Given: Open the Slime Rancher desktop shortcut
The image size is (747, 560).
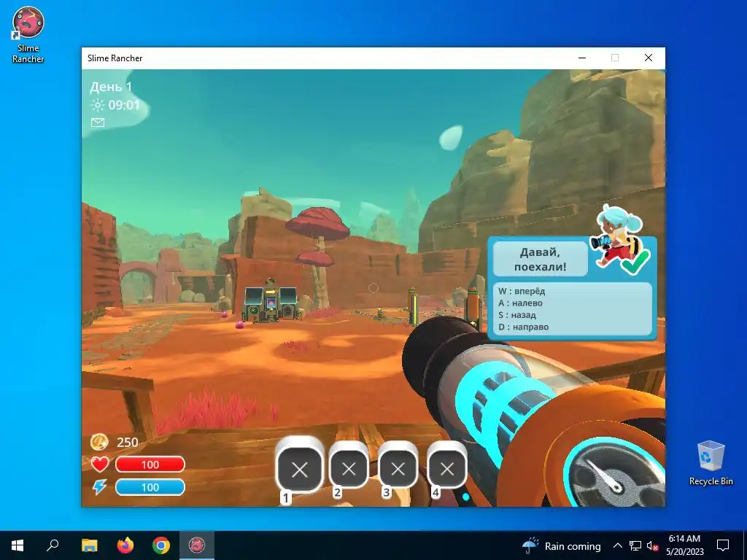Looking at the screenshot, I should (28, 35).
